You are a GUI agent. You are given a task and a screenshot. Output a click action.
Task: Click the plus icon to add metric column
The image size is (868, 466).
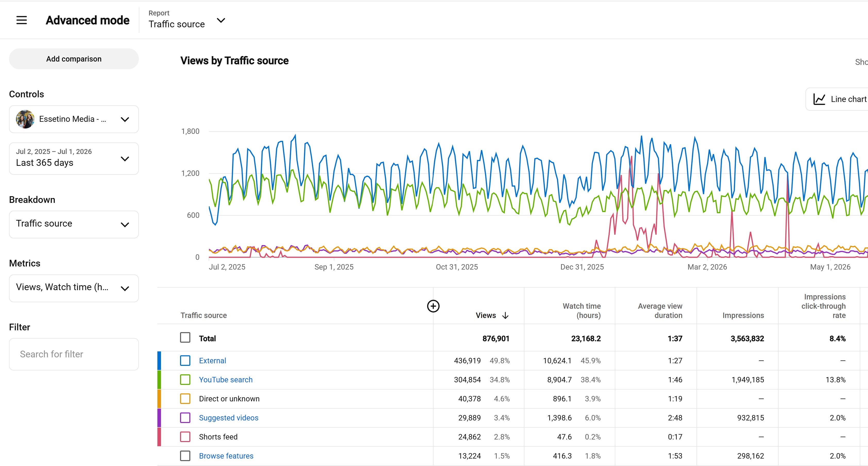pos(433,306)
